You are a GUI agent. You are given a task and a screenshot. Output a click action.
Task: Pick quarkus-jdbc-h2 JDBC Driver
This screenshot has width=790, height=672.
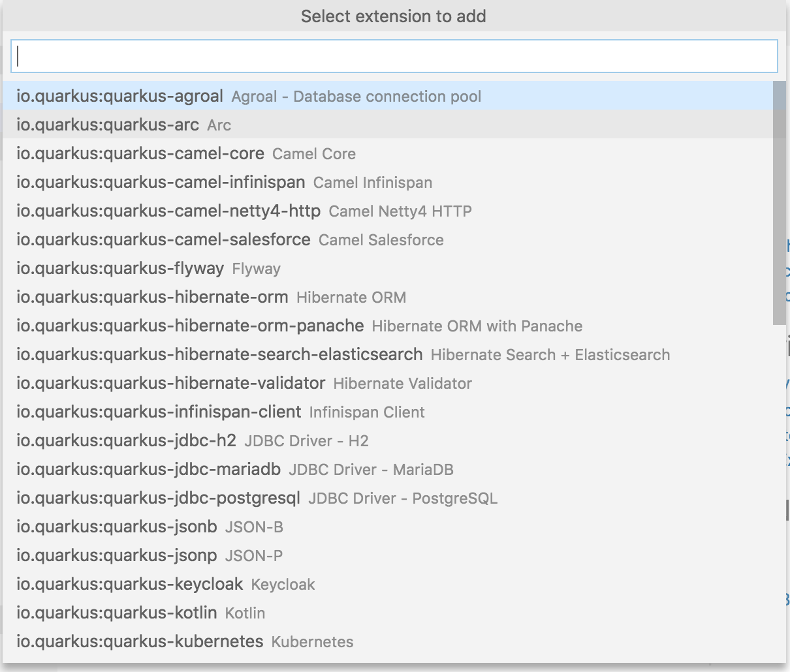(x=388, y=440)
